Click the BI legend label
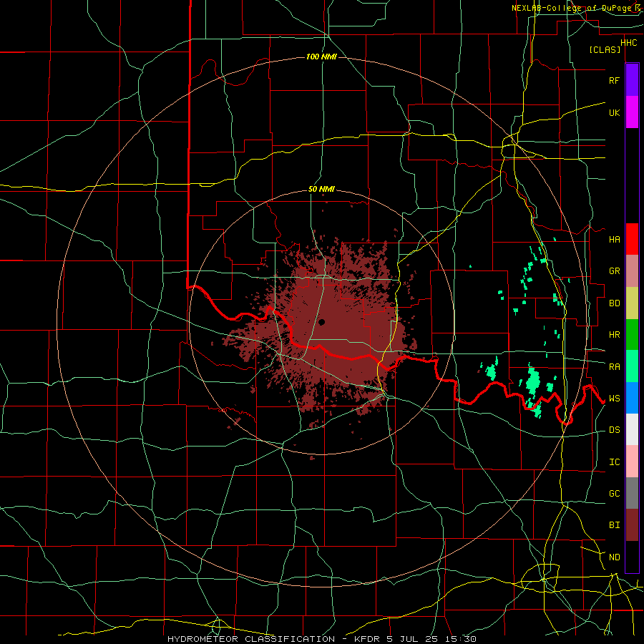 (614, 525)
